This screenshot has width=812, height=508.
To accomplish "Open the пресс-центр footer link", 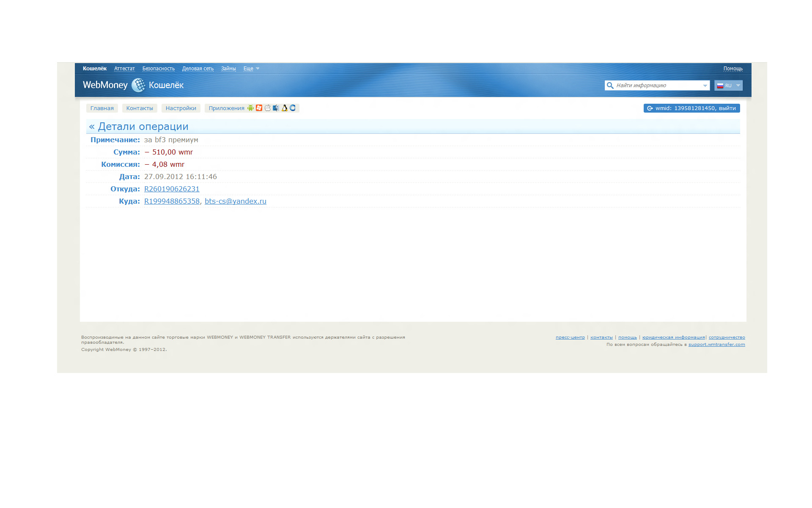I will (570, 337).
